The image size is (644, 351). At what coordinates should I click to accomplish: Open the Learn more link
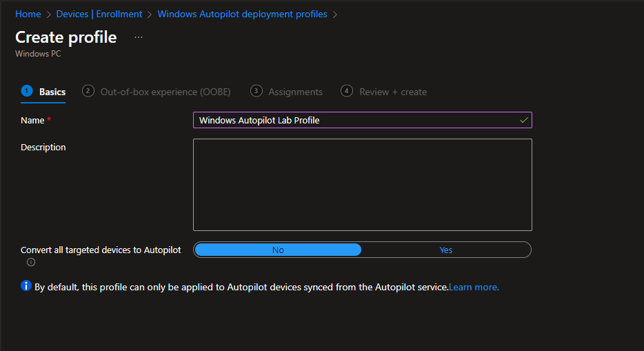click(474, 288)
